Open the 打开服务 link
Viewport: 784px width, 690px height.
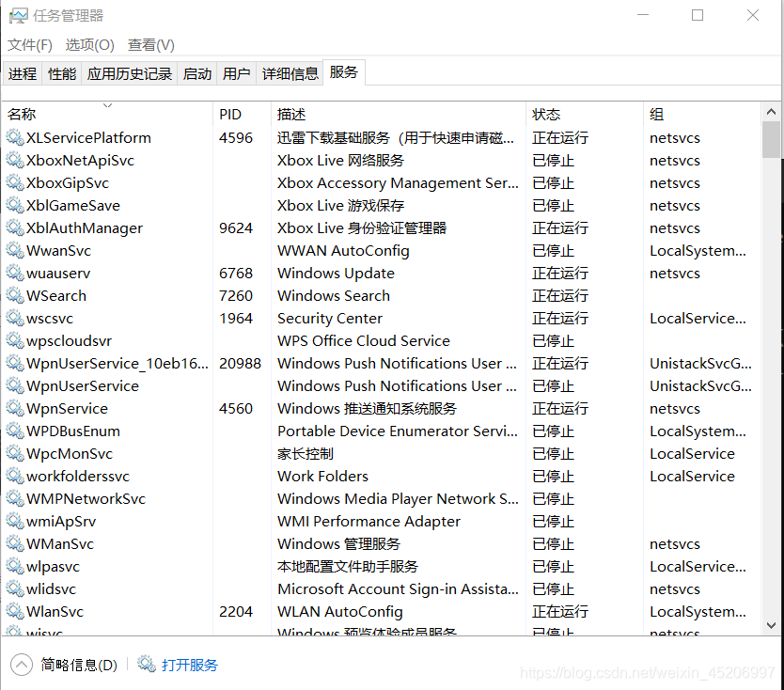pyautogui.click(x=190, y=665)
